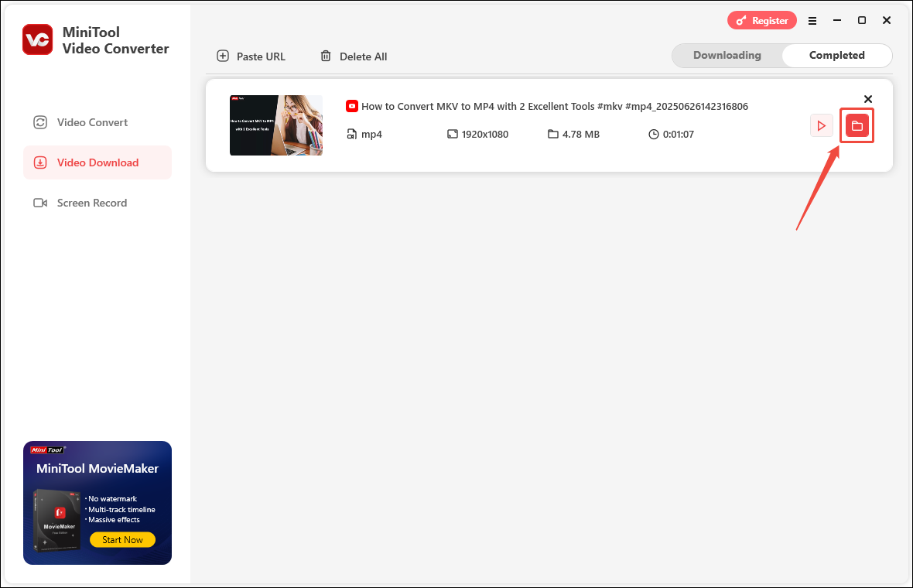The image size is (913, 588).
Task: Click the MiniTool Video Converter logo
Action: [38, 39]
